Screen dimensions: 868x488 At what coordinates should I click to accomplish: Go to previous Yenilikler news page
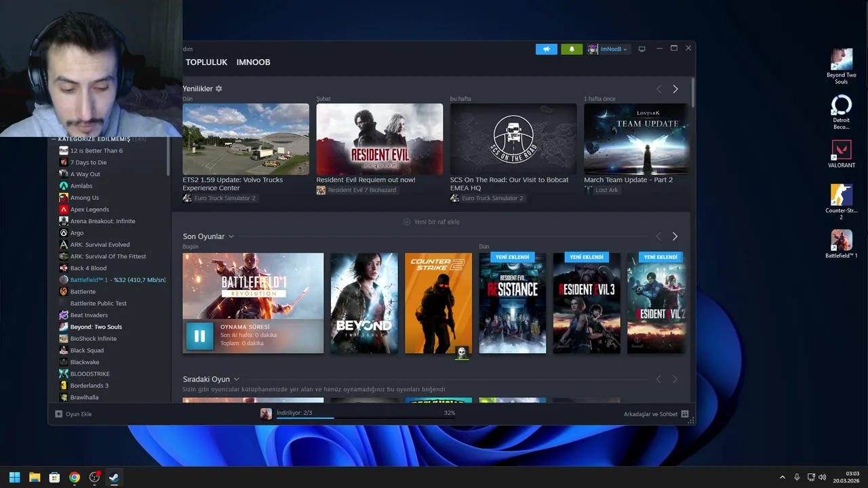658,89
